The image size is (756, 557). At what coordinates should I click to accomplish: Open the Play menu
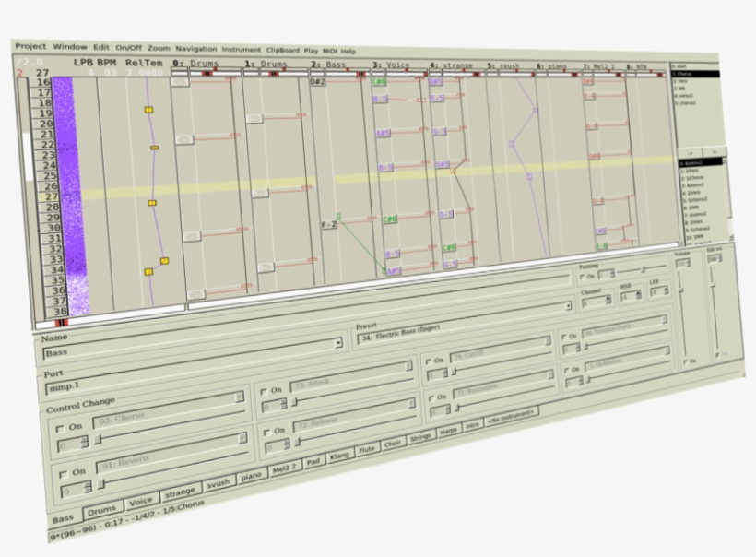coord(311,50)
